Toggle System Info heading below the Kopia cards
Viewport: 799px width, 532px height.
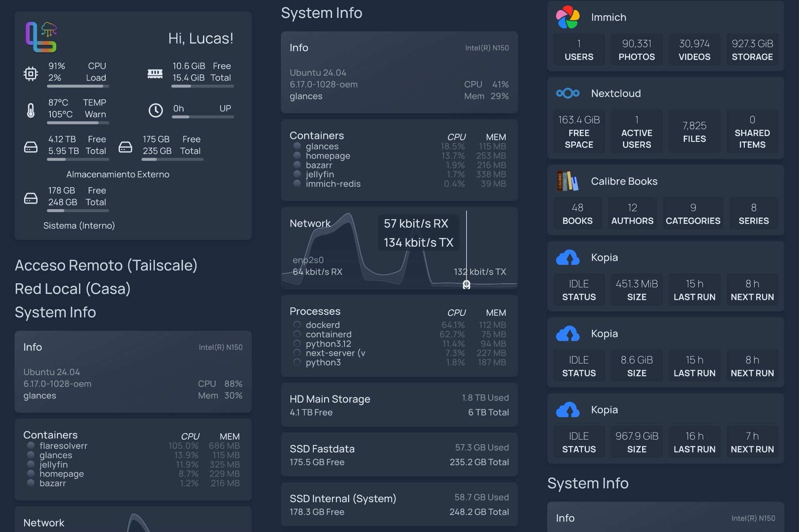[x=588, y=483]
